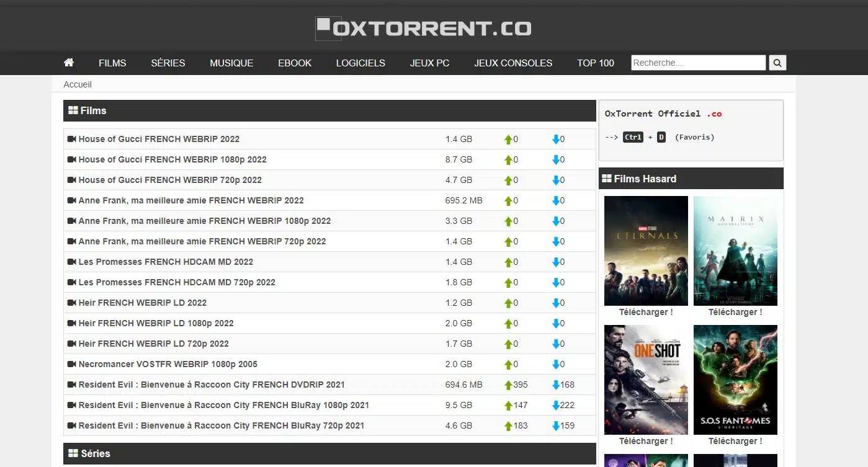Open the FILMS menu

point(112,63)
